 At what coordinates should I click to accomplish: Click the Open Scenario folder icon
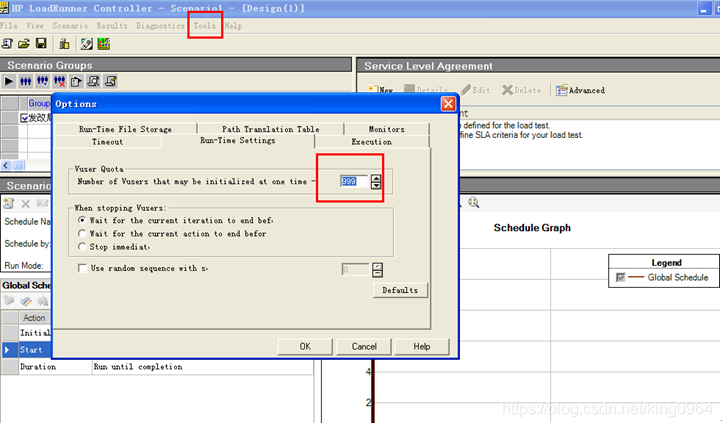click(x=24, y=44)
